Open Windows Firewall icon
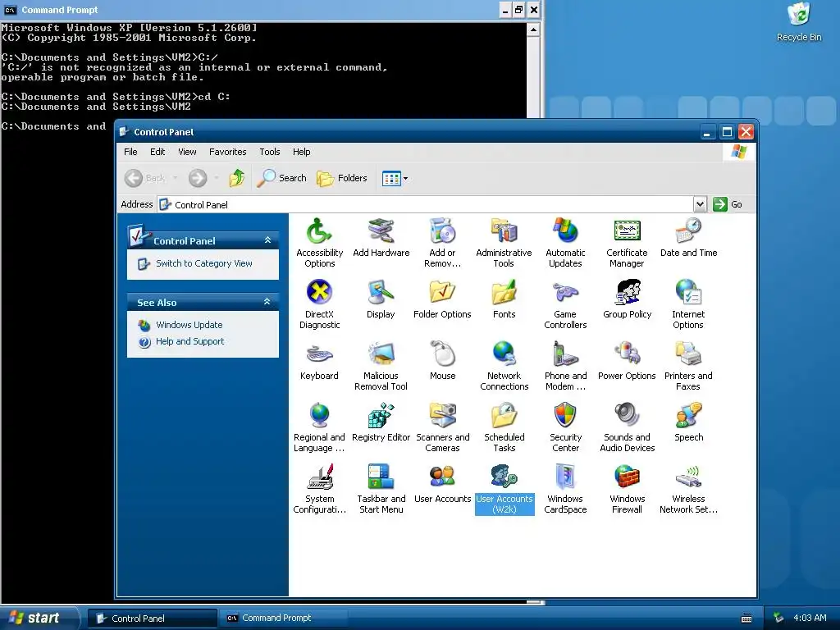 click(x=627, y=477)
